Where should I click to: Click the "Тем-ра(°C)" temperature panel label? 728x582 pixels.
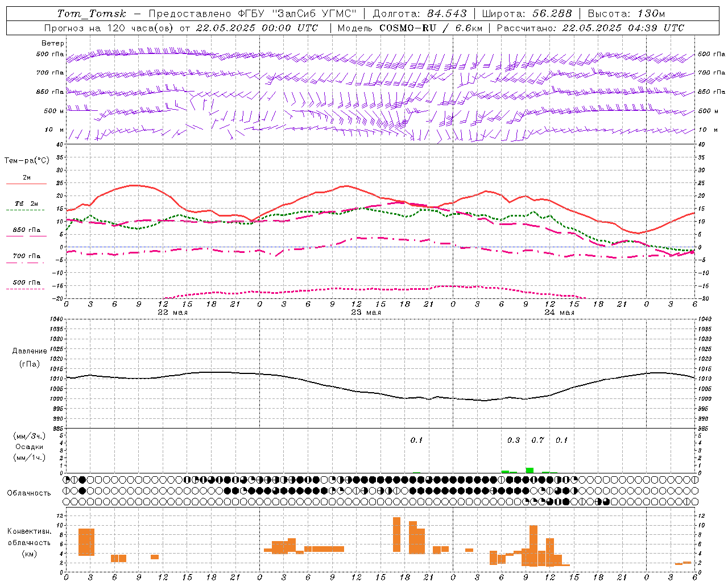[x=27, y=161]
